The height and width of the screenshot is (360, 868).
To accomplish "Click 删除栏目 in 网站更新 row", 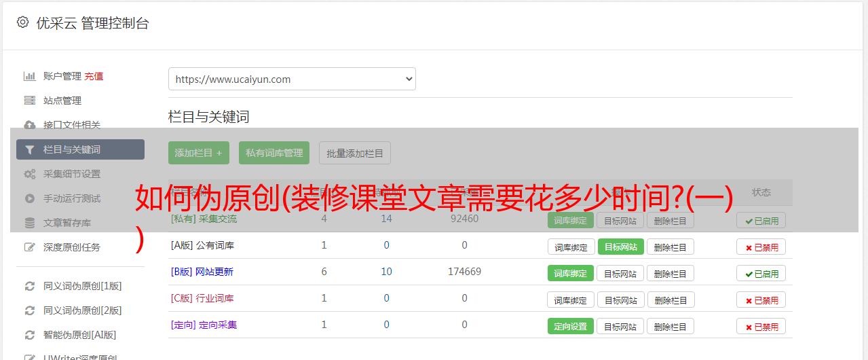I will pyautogui.click(x=671, y=273).
